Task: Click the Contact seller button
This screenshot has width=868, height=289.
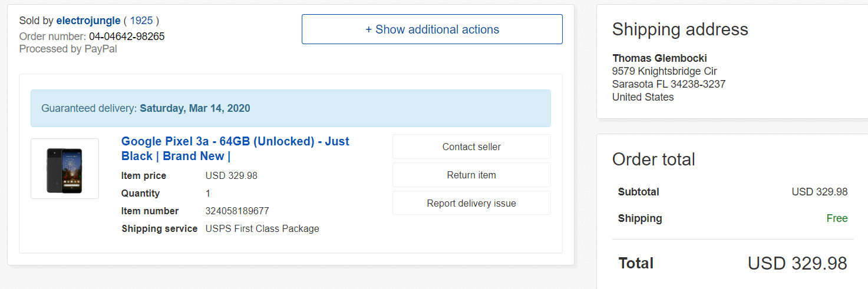Action: [x=471, y=147]
